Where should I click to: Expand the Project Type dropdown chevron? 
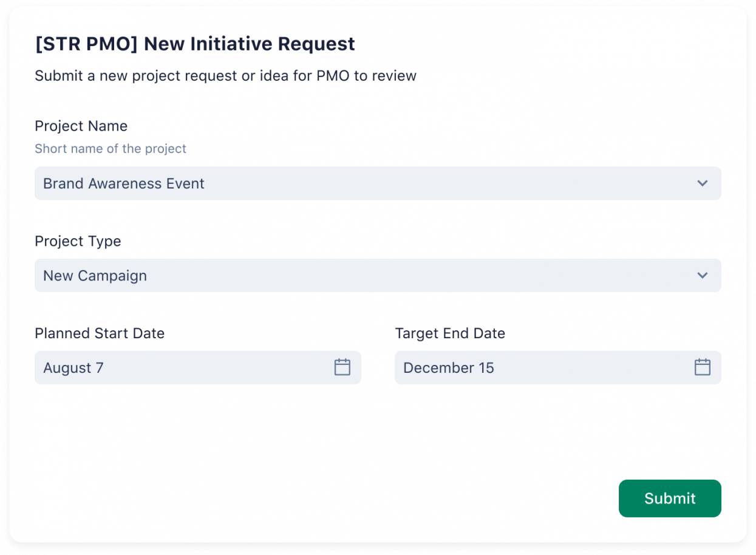[703, 275]
